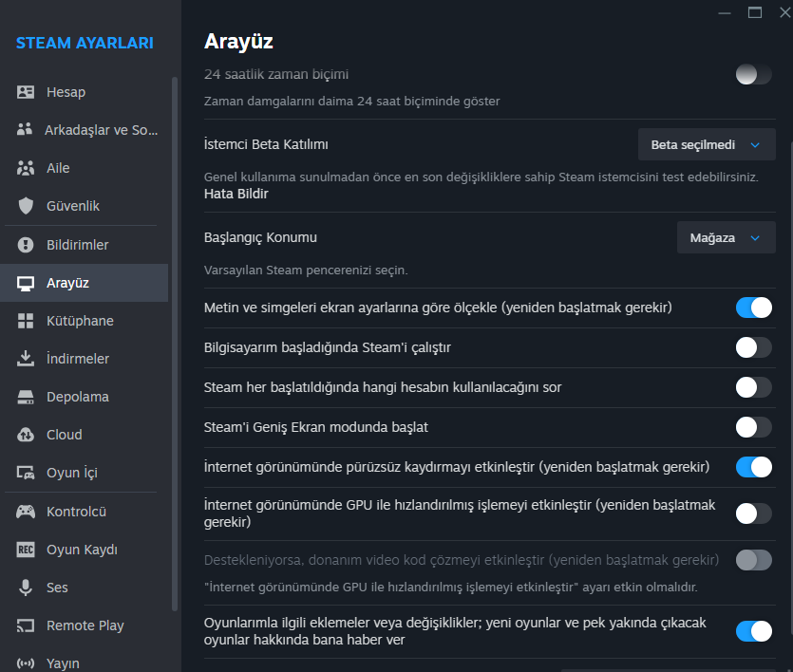Open Yayın settings

pos(84,661)
